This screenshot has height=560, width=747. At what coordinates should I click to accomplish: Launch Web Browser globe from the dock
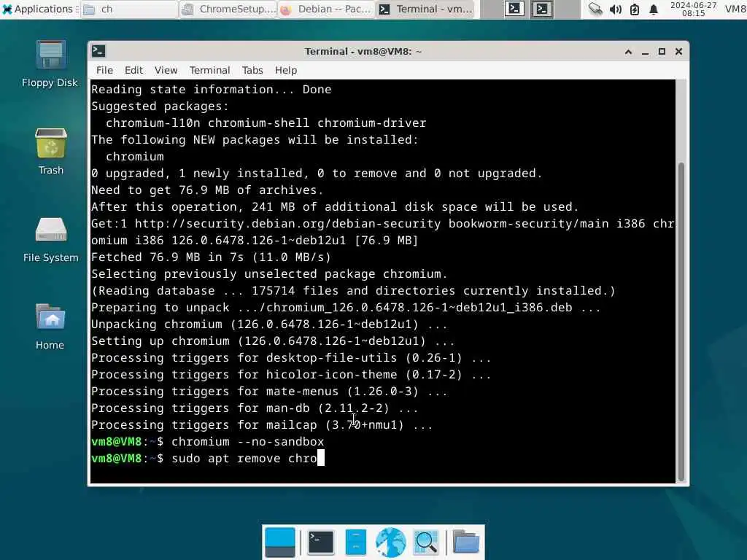[x=391, y=542]
